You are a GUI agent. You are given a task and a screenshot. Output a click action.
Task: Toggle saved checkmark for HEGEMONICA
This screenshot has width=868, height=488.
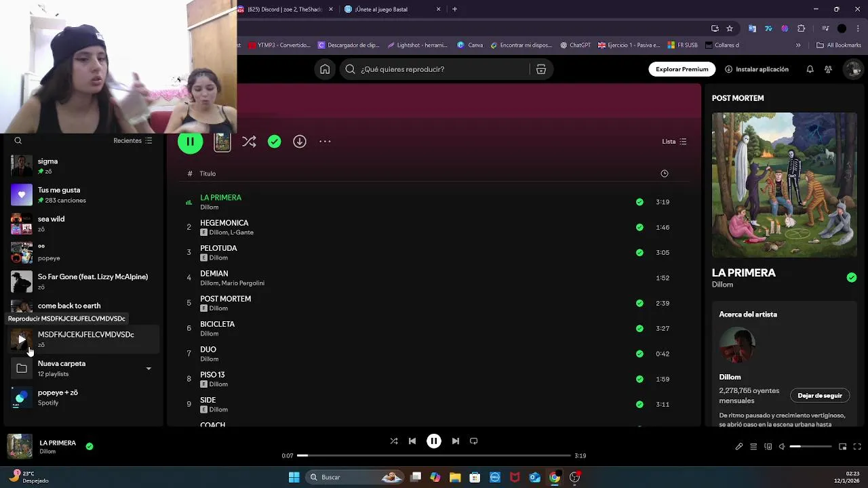tap(639, 227)
